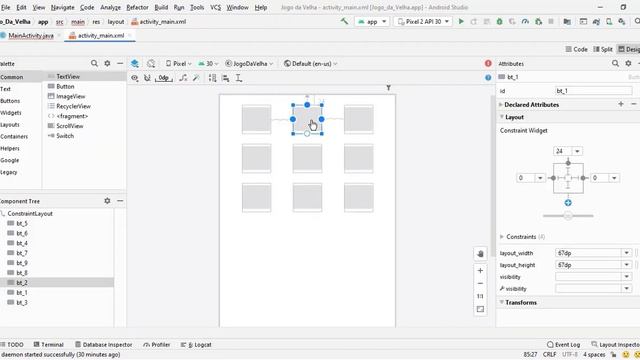
Task: Click the Make Project hammer icon
Action: click(x=344, y=21)
